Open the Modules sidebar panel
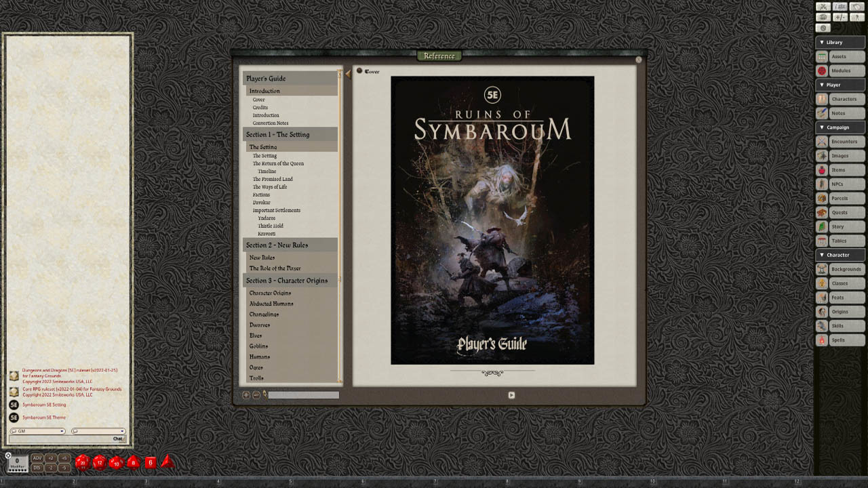 tap(846, 70)
